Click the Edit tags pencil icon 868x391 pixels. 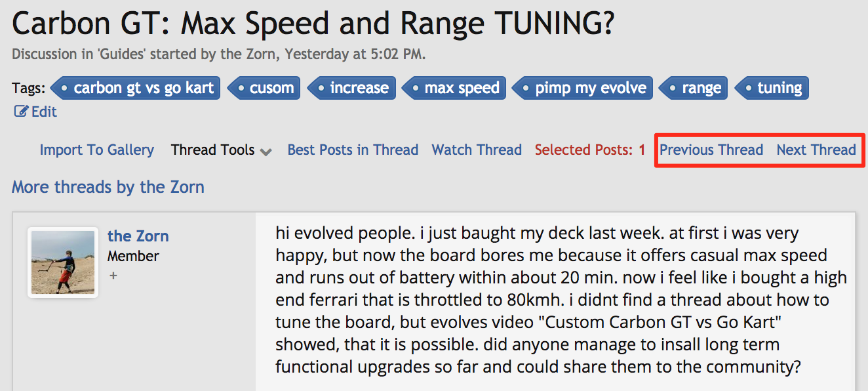[x=21, y=112]
